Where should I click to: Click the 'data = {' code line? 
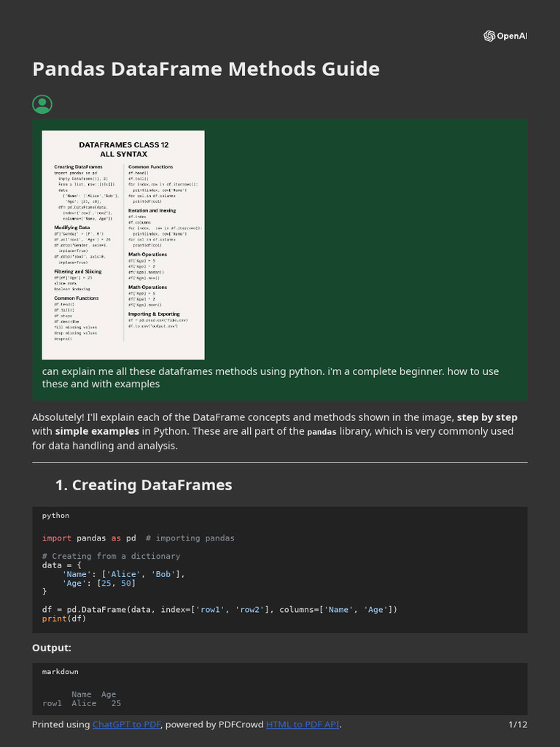click(x=61, y=565)
